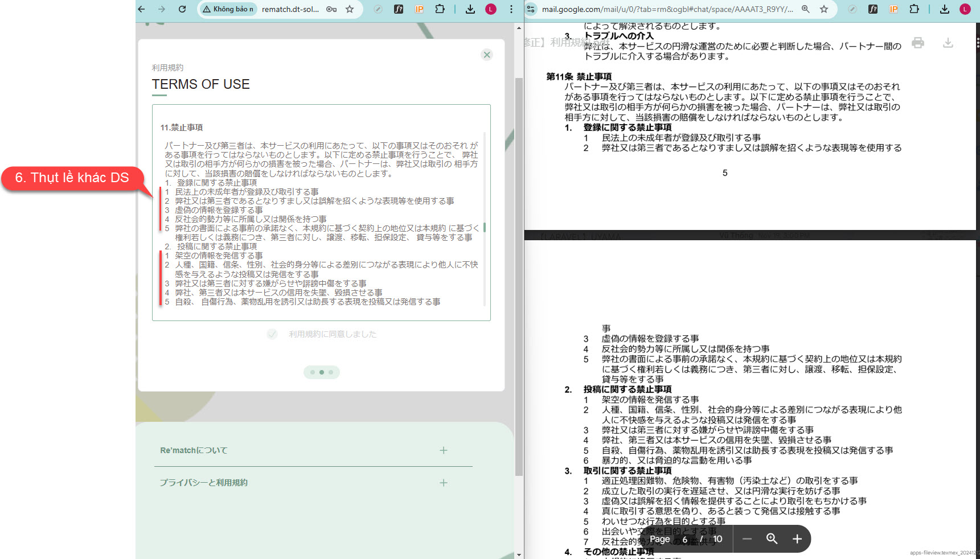Open saved password key icon in address bar
980x559 pixels.
pyautogui.click(x=331, y=9)
